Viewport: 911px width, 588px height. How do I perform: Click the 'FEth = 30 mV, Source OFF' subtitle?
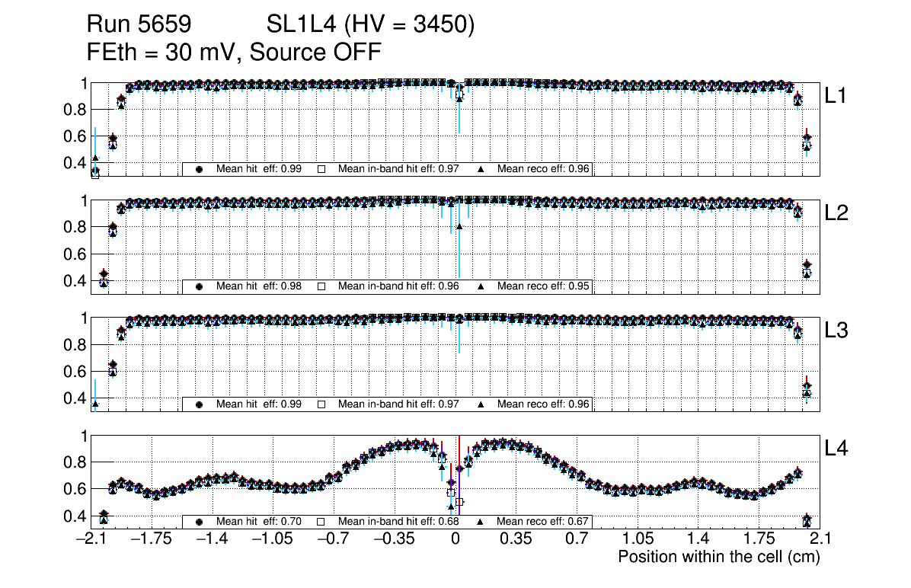[x=234, y=52]
